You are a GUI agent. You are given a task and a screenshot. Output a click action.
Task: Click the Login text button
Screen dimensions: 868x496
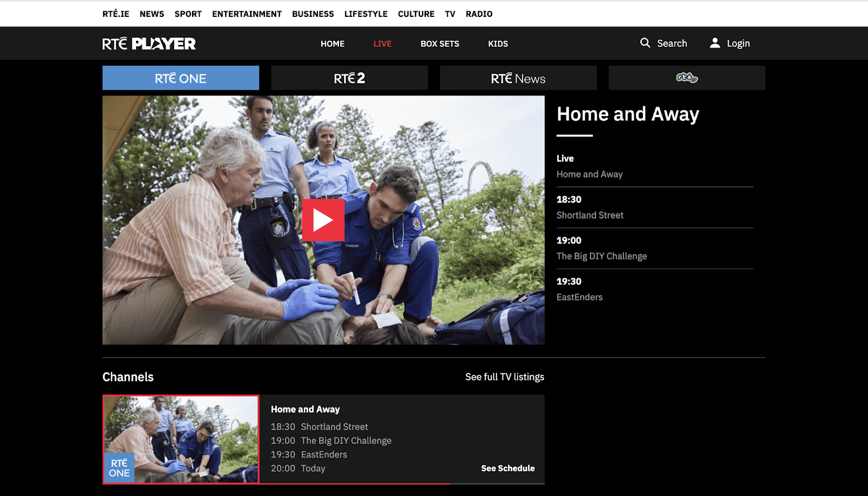click(x=738, y=43)
